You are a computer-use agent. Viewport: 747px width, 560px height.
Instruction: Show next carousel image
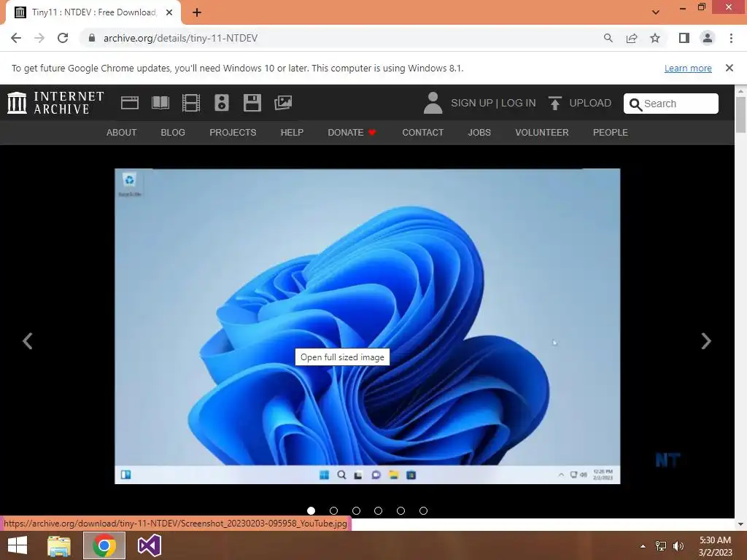706,341
